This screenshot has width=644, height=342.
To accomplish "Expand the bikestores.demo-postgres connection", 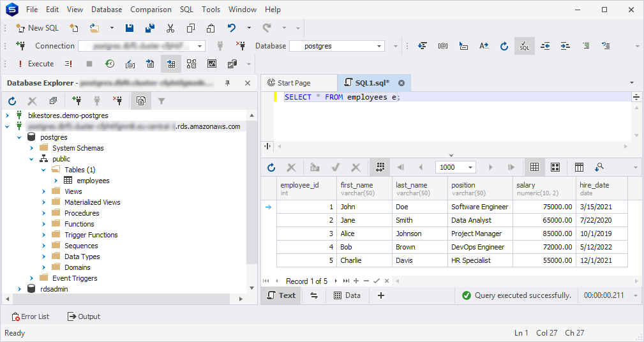I will [7, 115].
